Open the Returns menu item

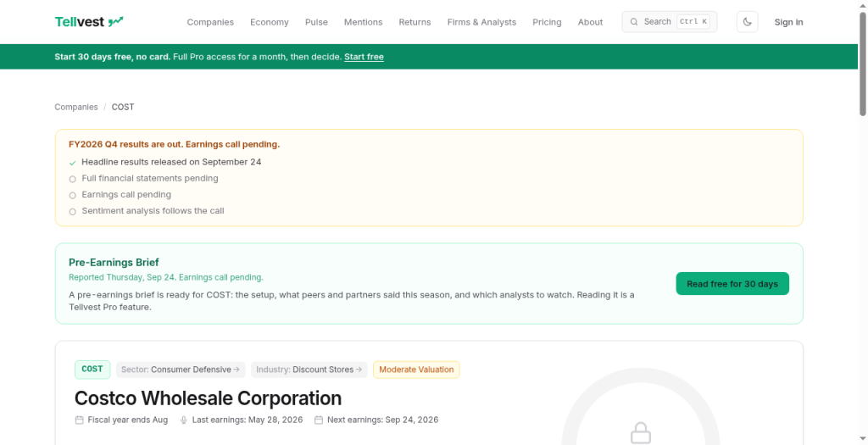click(415, 22)
